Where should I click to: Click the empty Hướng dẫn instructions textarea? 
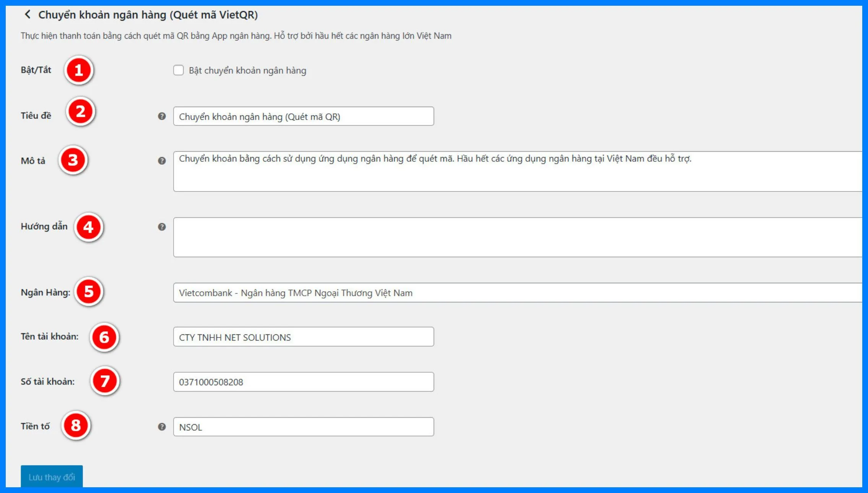coord(516,237)
